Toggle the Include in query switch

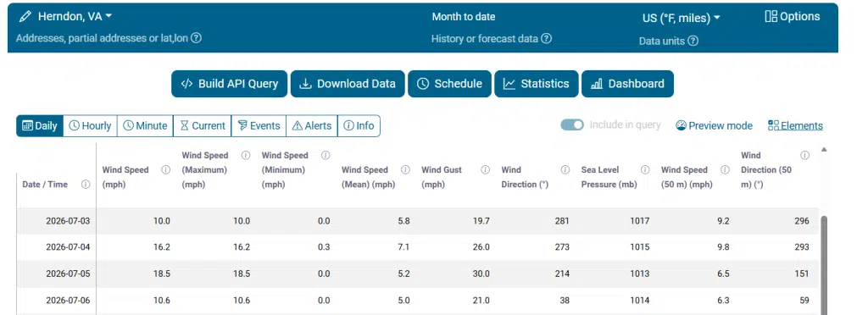pos(572,124)
